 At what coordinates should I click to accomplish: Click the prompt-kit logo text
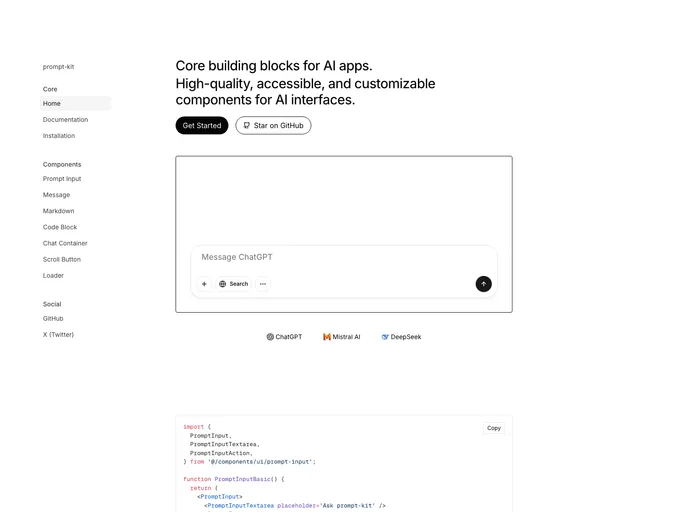pyautogui.click(x=58, y=67)
